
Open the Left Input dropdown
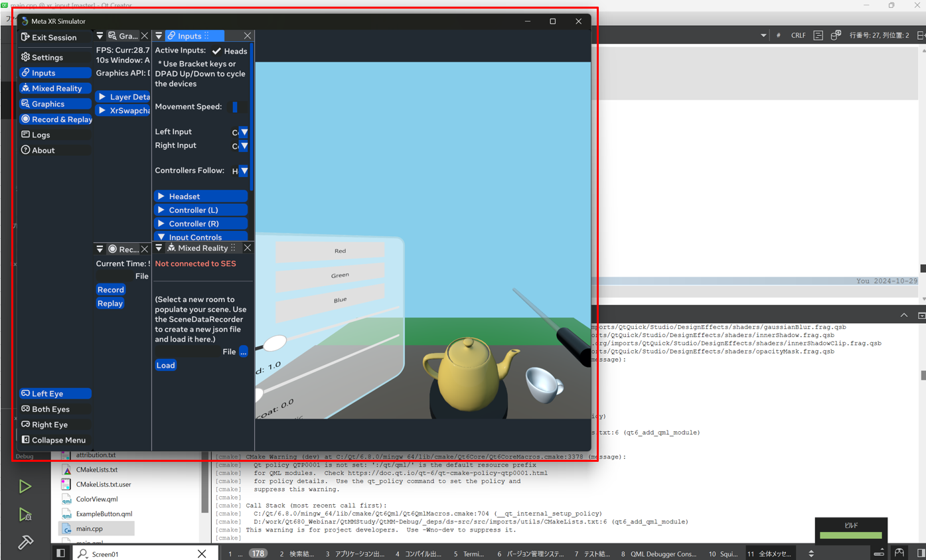244,132
